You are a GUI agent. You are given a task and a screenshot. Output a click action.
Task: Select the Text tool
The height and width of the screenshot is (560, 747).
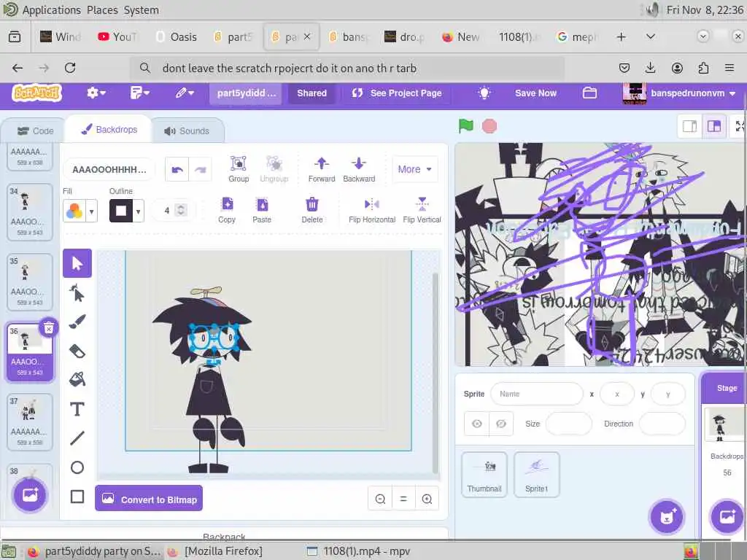point(77,409)
